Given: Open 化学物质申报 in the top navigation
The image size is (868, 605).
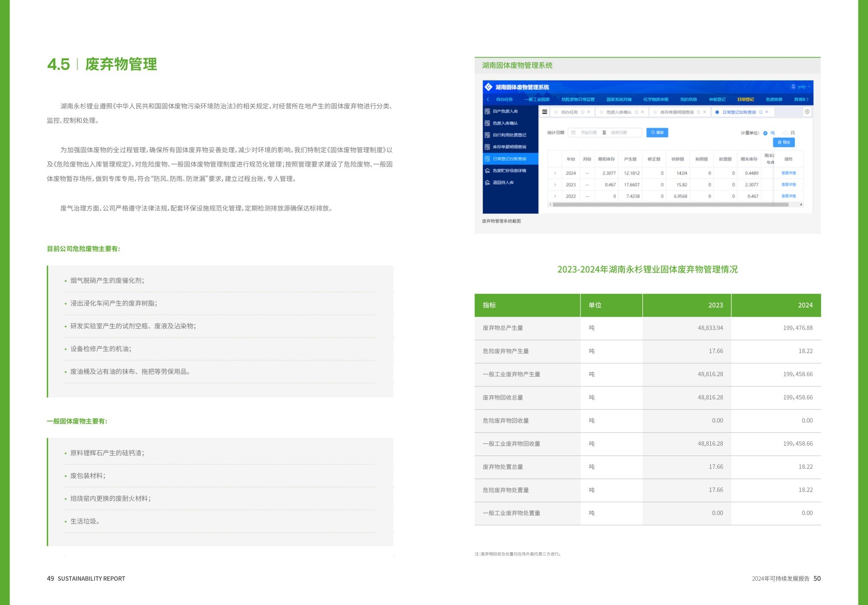Looking at the screenshot, I should (656, 99).
